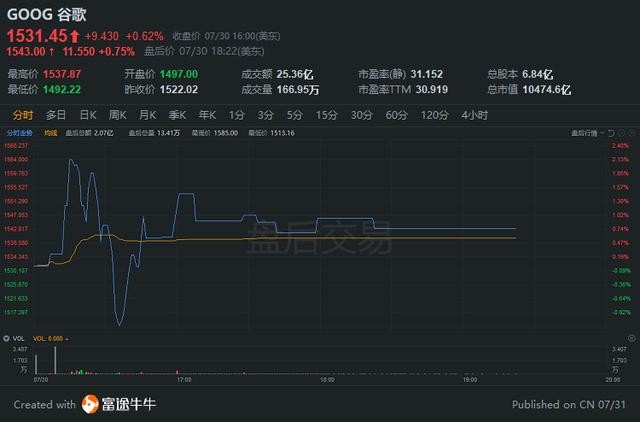Click the tallest volume bar
The width and height of the screenshot is (640, 422).
click(55, 360)
